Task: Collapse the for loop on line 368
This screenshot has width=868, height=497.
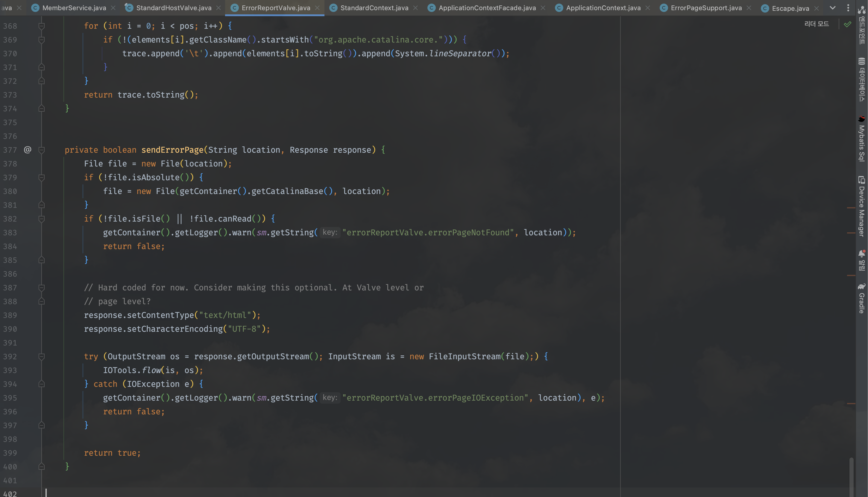Action: pos(42,26)
